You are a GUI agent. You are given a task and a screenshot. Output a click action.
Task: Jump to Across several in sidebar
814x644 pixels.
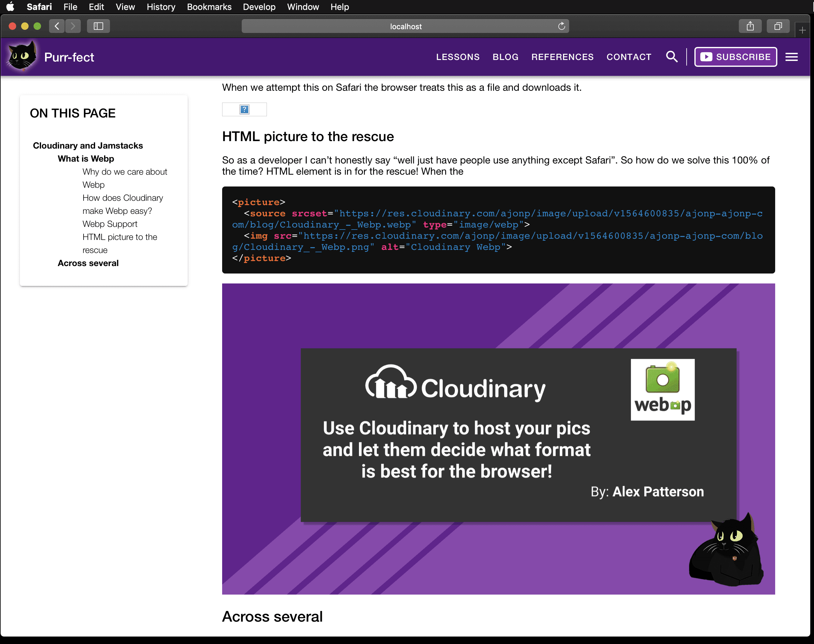pyautogui.click(x=88, y=263)
